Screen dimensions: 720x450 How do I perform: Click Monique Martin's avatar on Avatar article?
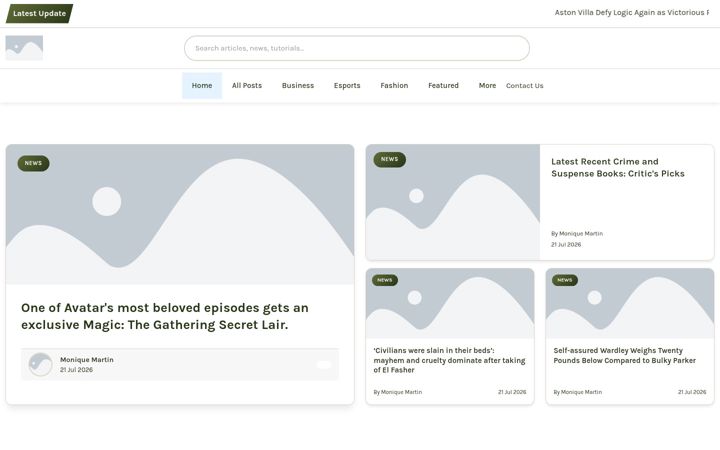[x=40, y=365]
